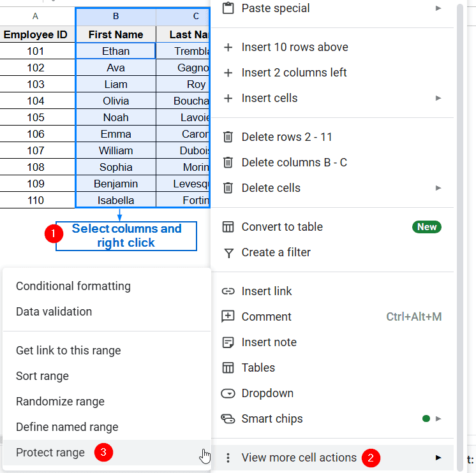Select Insert note
The image size is (476, 473).
332,342
